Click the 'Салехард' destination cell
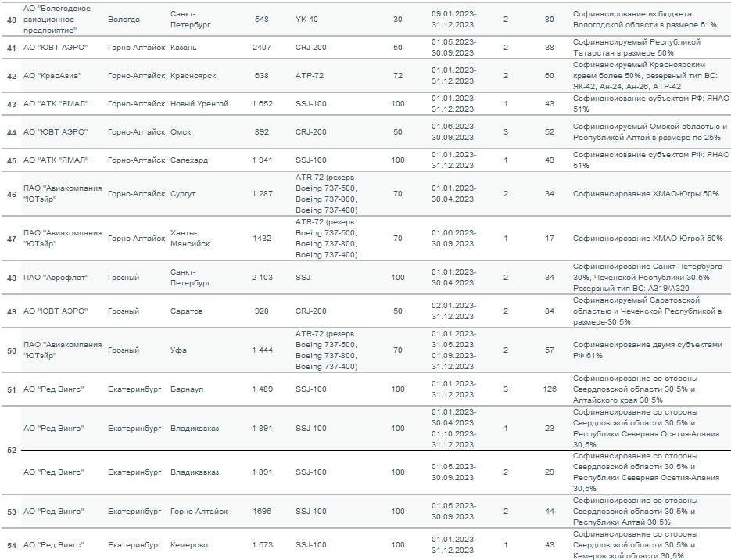 point(189,160)
